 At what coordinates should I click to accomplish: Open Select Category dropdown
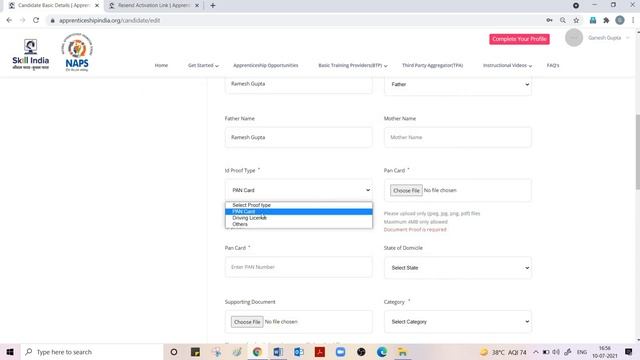(458, 322)
